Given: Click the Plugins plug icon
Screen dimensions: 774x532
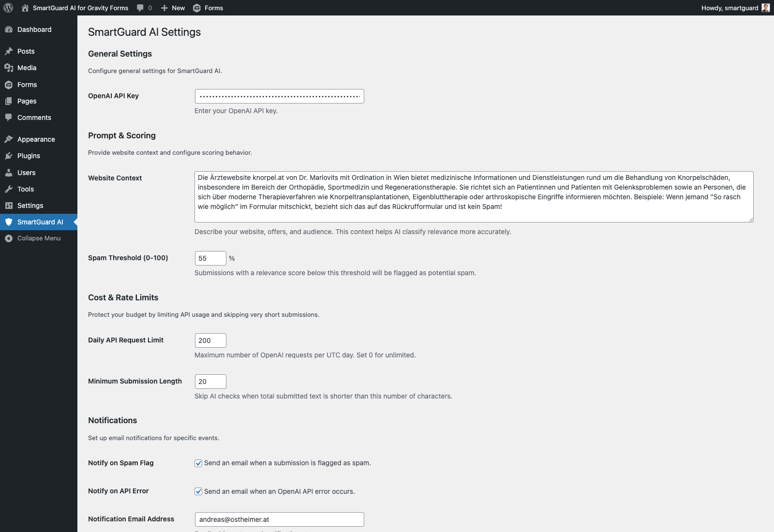Looking at the screenshot, I should click(9, 156).
